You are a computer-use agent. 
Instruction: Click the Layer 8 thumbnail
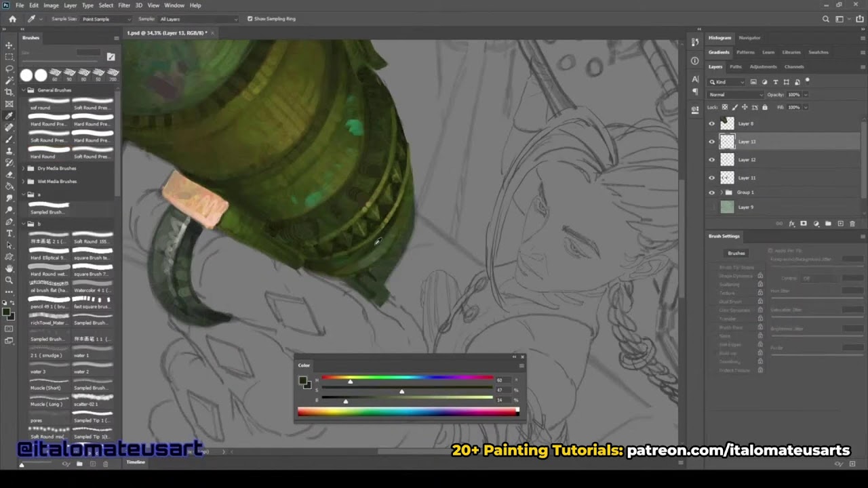click(727, 123)
